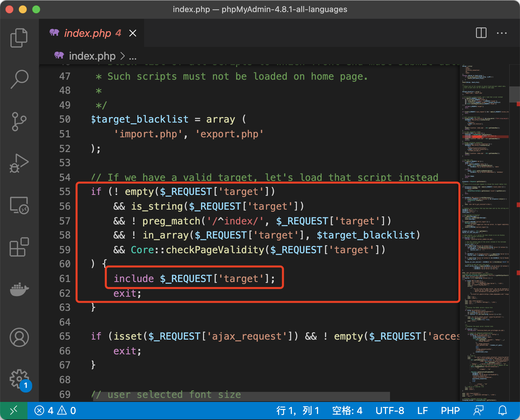
Task: Click the Core class name on line 59
Action: (x=142, y=250)
